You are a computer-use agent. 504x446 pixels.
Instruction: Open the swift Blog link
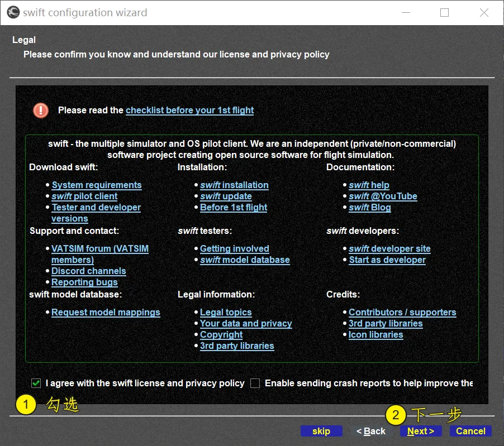coord(370,208)
